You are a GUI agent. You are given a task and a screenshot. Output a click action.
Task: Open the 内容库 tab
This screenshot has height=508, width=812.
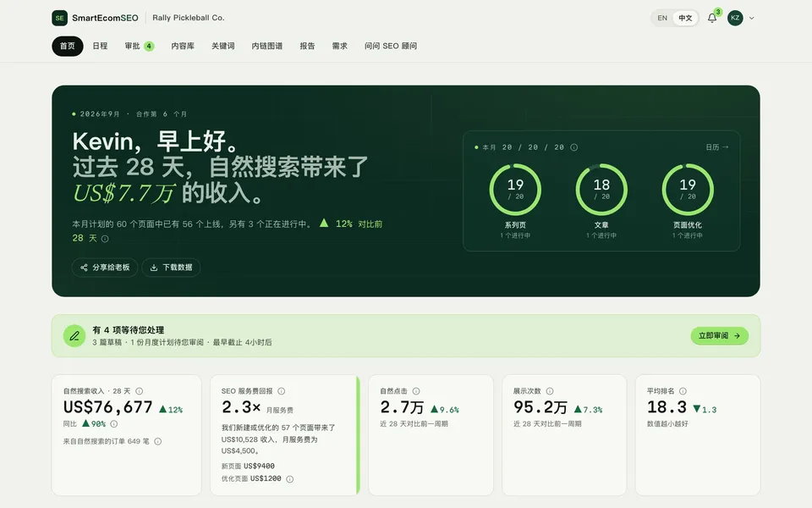(183, 46)
